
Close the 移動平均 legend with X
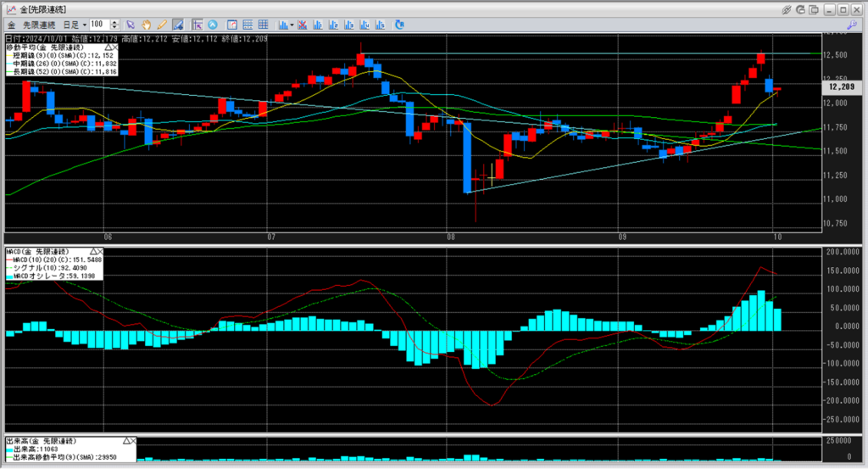[114, 47]
